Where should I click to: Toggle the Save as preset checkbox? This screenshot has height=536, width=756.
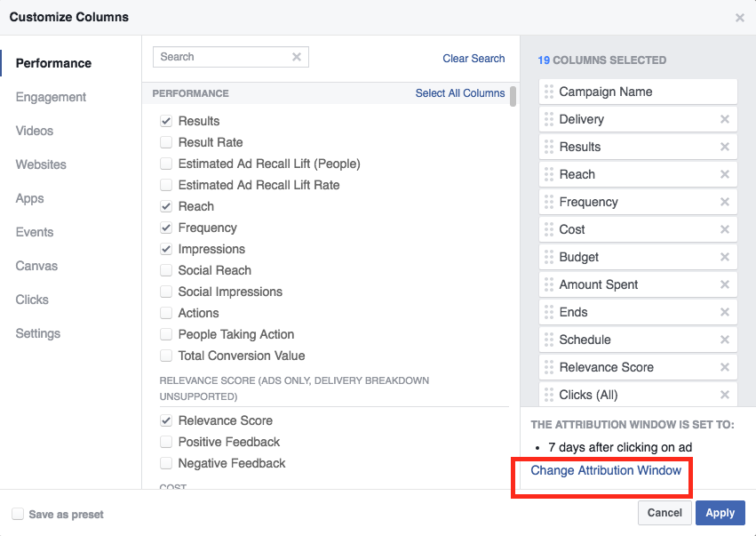(18, 514)
